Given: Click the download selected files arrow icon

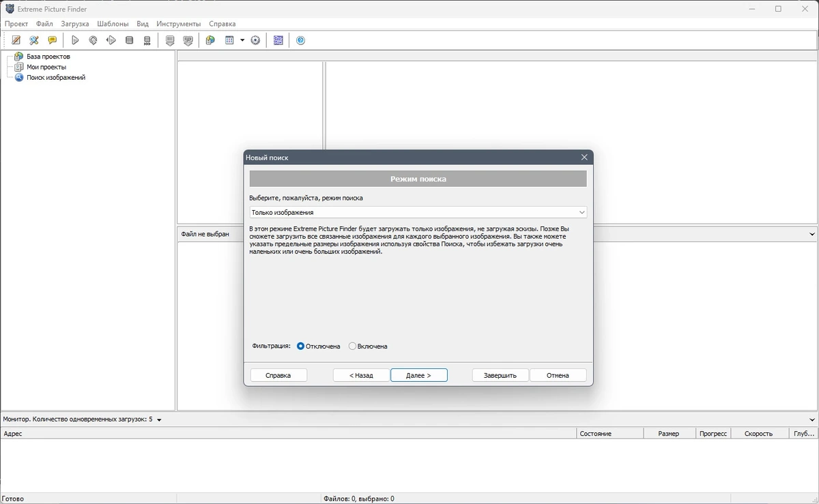Looking at the screenshot, I should [170, 40].
